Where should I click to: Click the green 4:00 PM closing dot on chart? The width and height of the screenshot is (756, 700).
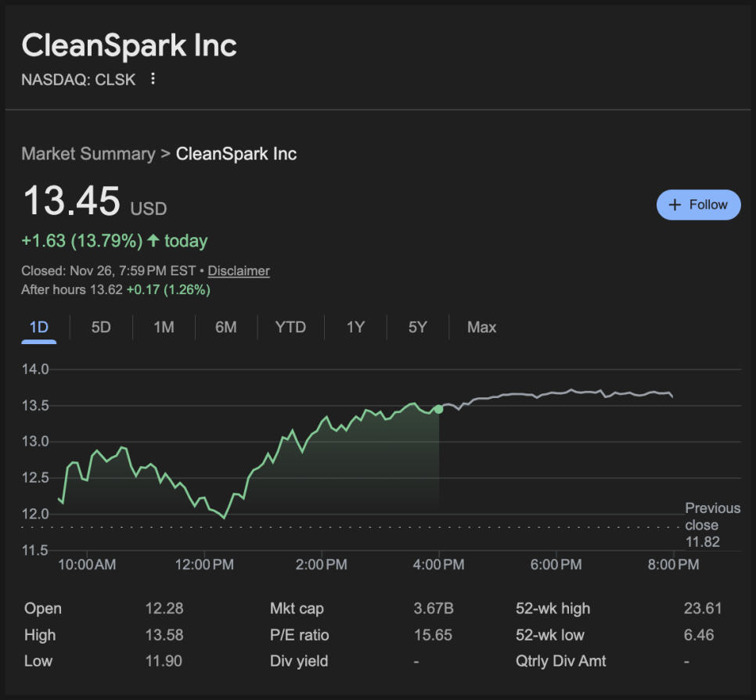[438, 409]
